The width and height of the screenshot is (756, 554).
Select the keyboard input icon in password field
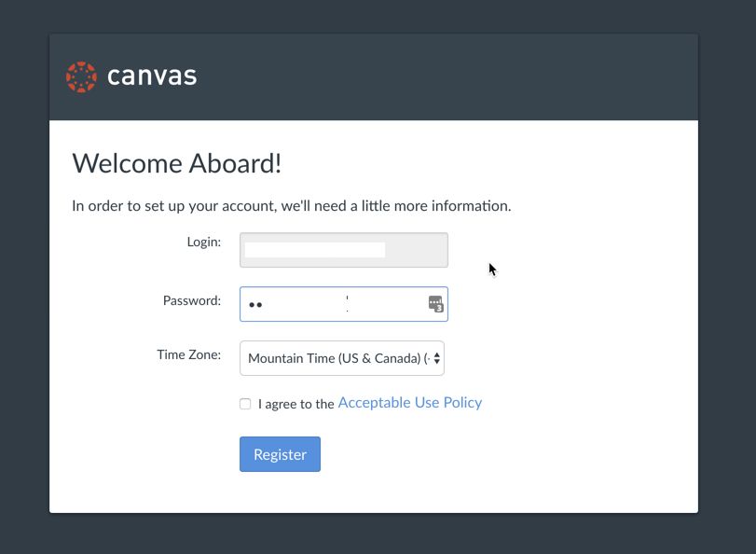(x=434, y=304)
